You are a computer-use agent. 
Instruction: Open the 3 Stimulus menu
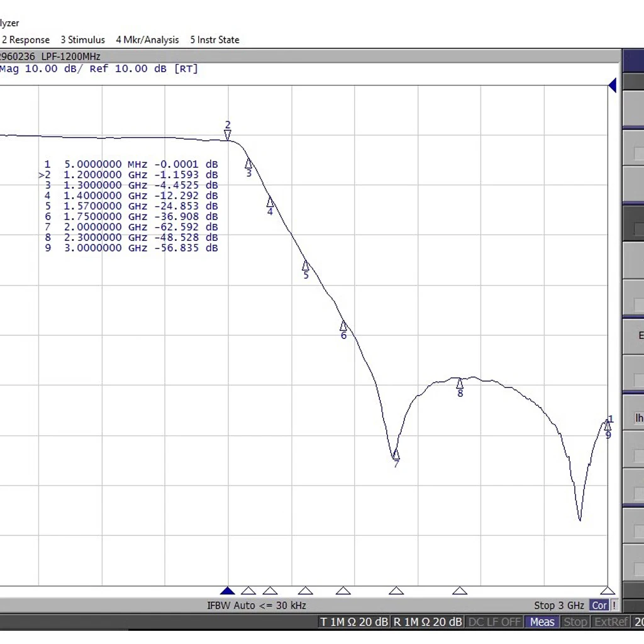[x=82, y=40]
